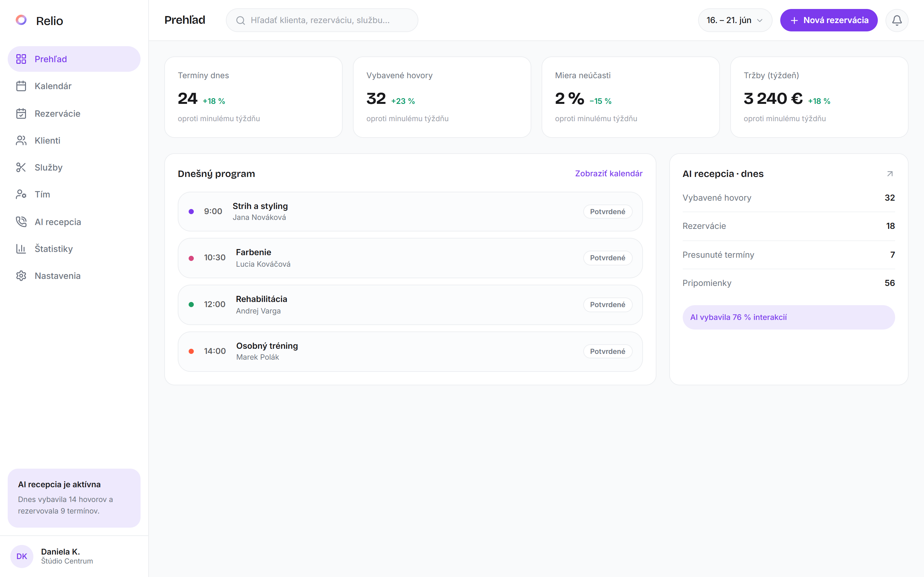Open the notifications bell
The height and width of the screenshot is (577, 924).
pyautogui.click(x=896, y=20)
